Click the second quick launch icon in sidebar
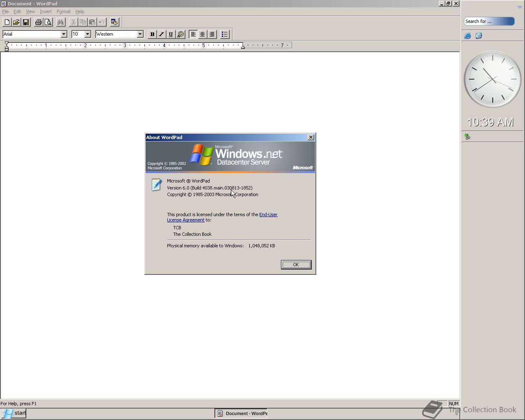The width and height of the screenshot is (525, 420). [x=479, y=36]
